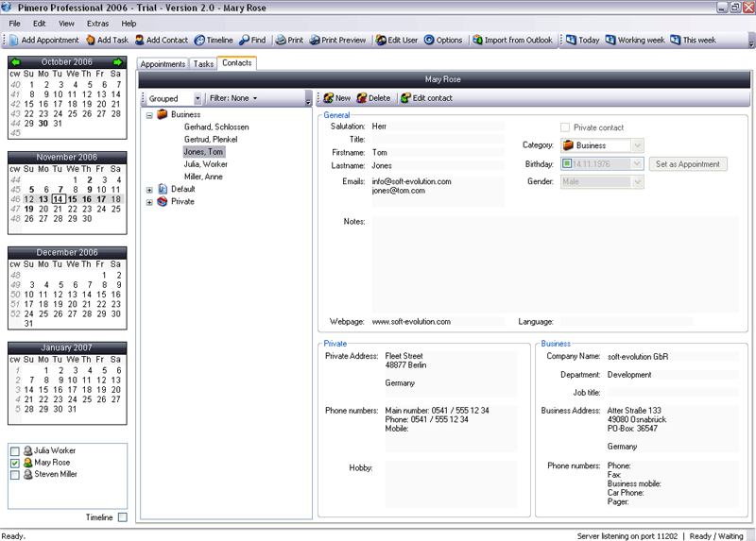Click the Edit contact icon
The image size is (756, 541).
[405, 98]
